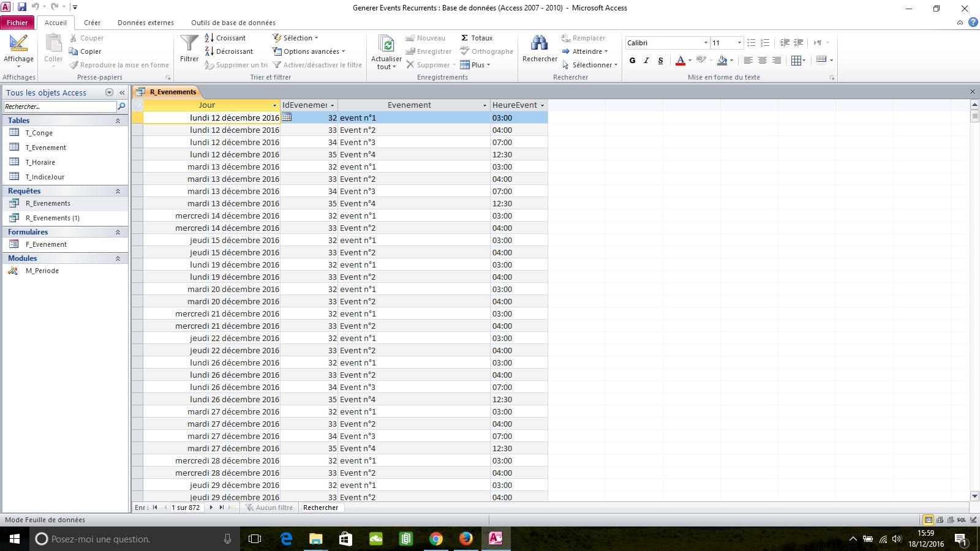Open Microsoft Access help icon

(x=973, y=23)
